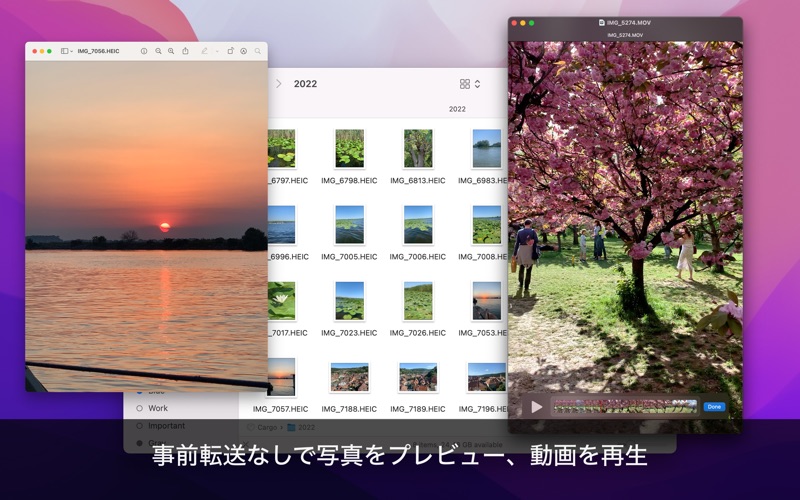This screenshot has width=800, height=500.
Task: Select the IMG_7188.HEIC rooftops thumbnail
Action: click(x=349, y=377)
